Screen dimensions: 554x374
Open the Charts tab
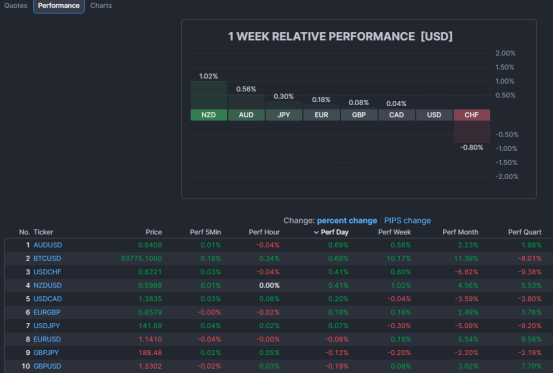(x=101, y=6)
